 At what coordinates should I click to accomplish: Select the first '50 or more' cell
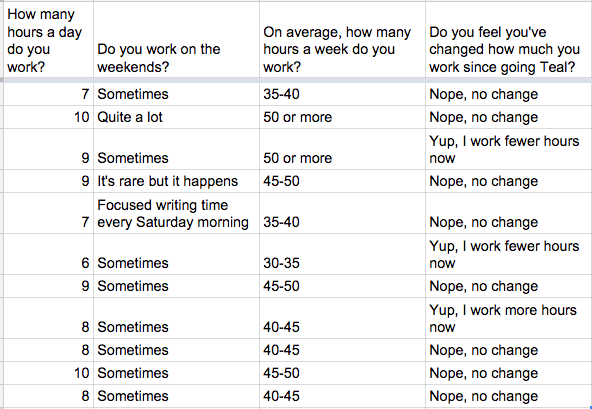click(342, 117)
